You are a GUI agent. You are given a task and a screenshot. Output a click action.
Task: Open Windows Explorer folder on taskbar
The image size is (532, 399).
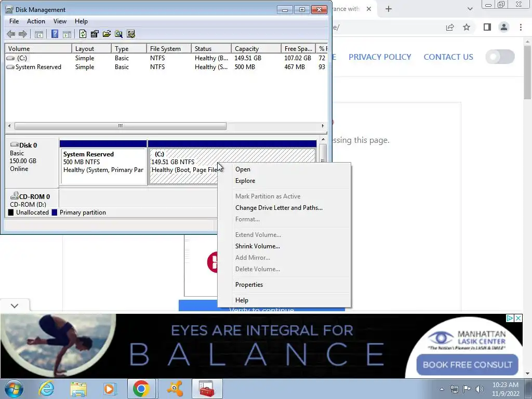(78, 389)
